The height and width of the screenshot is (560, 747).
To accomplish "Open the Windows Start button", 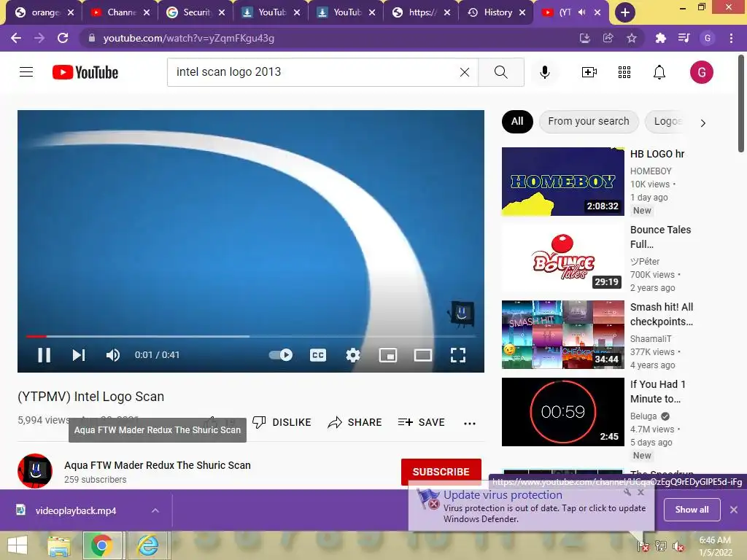I will click(18, 545).
